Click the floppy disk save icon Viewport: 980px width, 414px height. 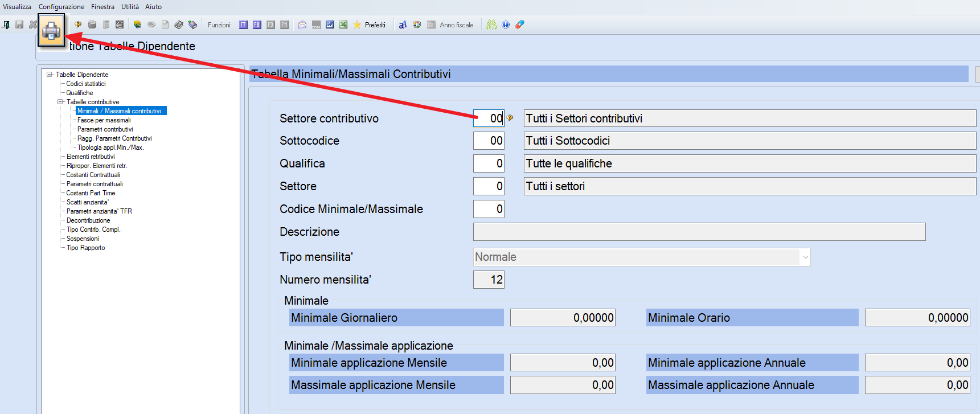pos(19,24)
